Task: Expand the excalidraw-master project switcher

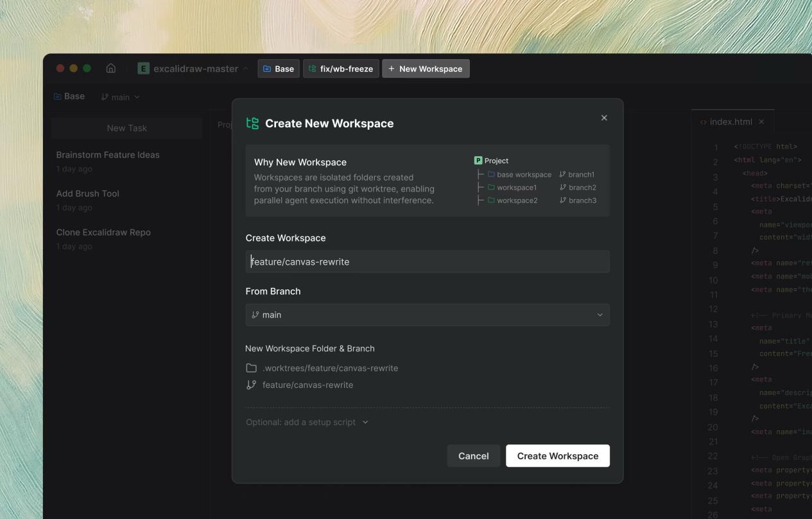Action: (245, 68)
